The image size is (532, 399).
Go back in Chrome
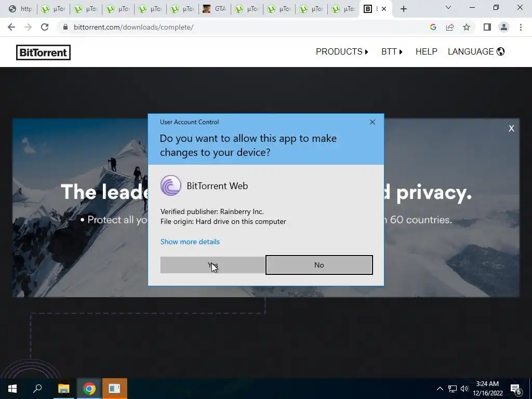[11, 27]
